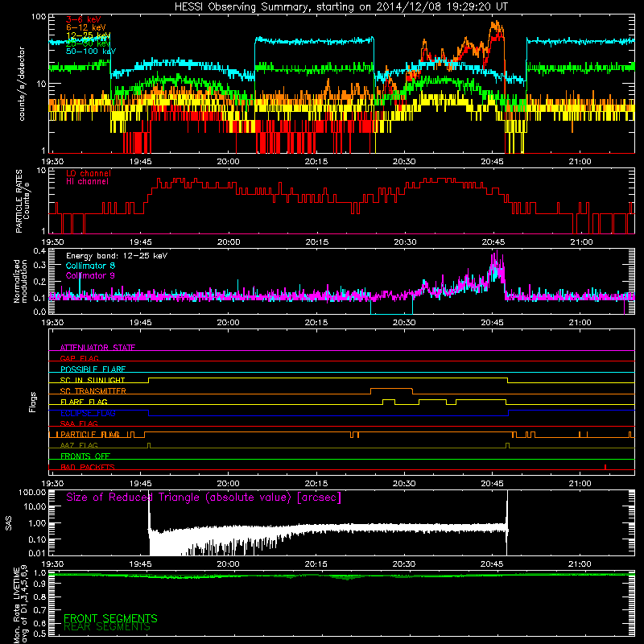644x644 pixels.
Task: Click the 'FRONT SEGMENTS' legend entry
Action: click(110, 618)
